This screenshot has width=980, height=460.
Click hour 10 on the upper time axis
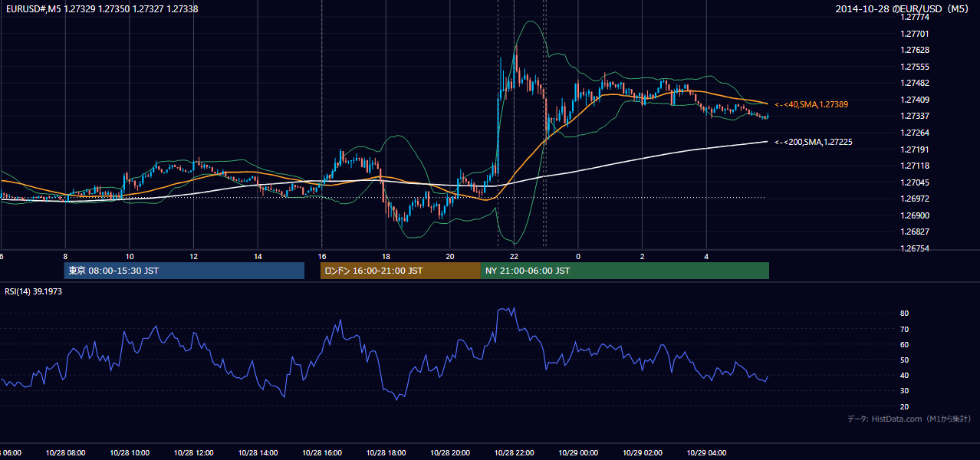(x=130, y=256)
